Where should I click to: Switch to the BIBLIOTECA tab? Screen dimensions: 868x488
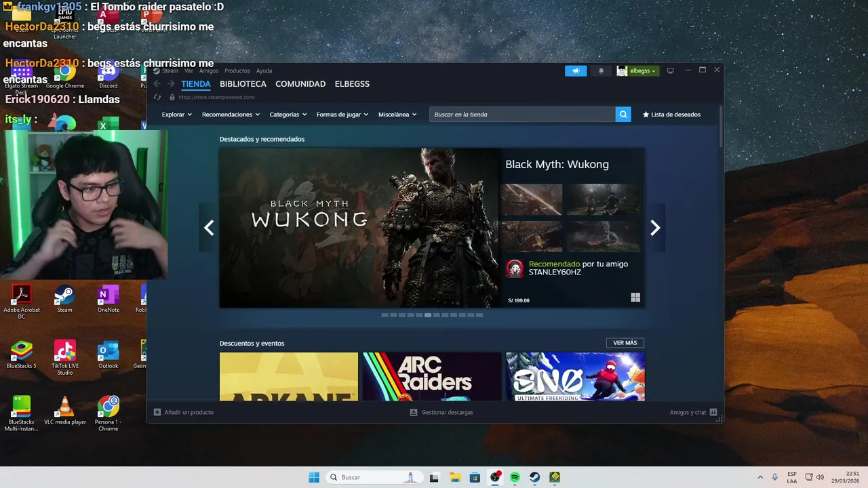(243, 84)
